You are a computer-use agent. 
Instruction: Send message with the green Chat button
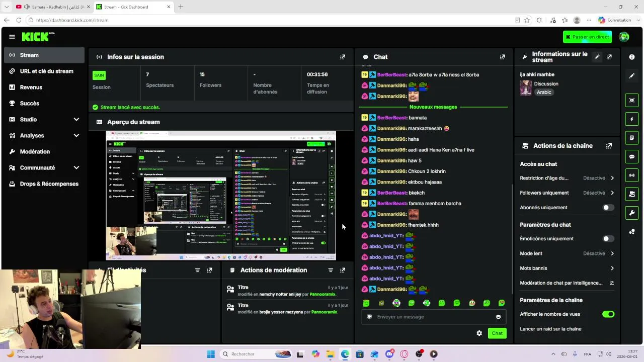coord(497,333)
